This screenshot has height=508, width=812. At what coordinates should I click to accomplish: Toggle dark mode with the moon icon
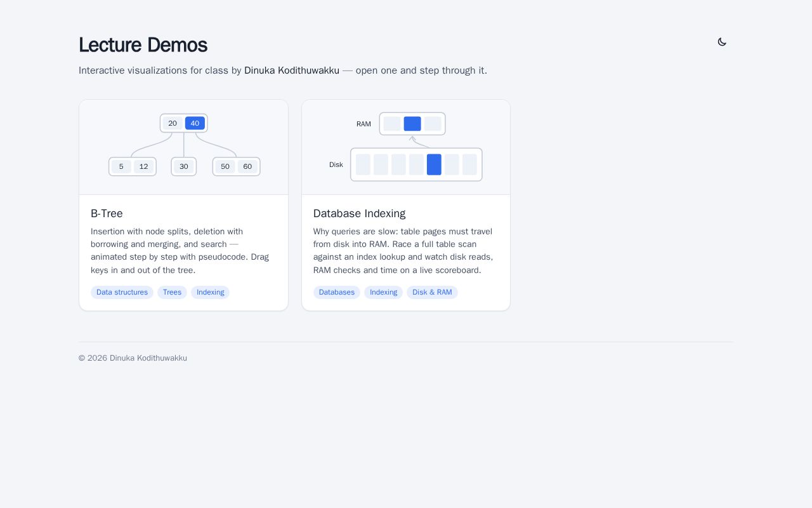(x=722, y=42)
